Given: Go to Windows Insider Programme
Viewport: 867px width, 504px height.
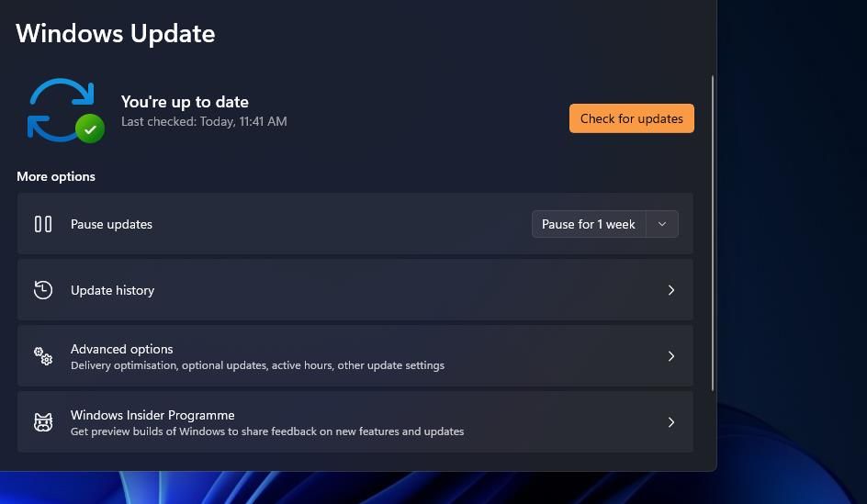Looking at the screenshot, I should point(152,415).
